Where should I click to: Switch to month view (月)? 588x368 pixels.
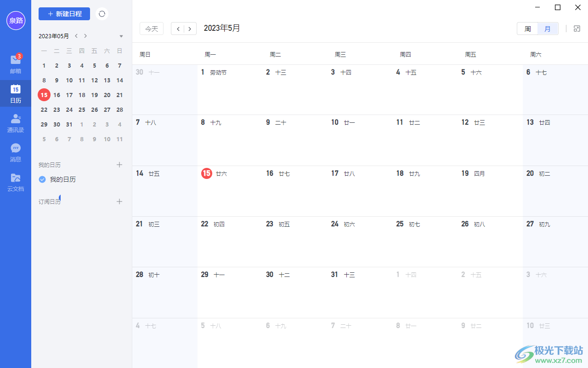click(x=548, y=29)
